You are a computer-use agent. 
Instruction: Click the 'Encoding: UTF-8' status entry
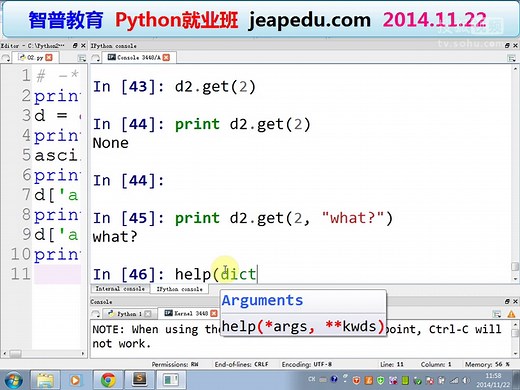[x=307, y=364]
